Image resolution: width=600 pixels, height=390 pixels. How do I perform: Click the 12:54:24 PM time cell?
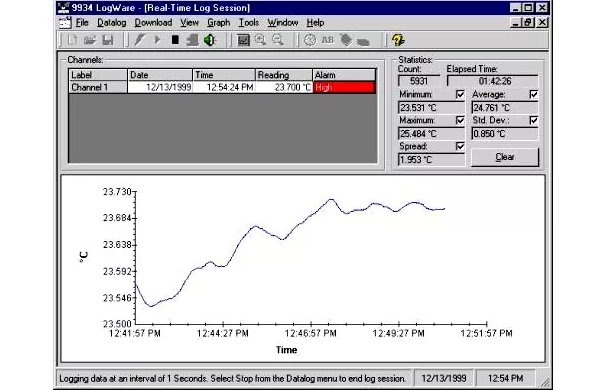[224, 87]
